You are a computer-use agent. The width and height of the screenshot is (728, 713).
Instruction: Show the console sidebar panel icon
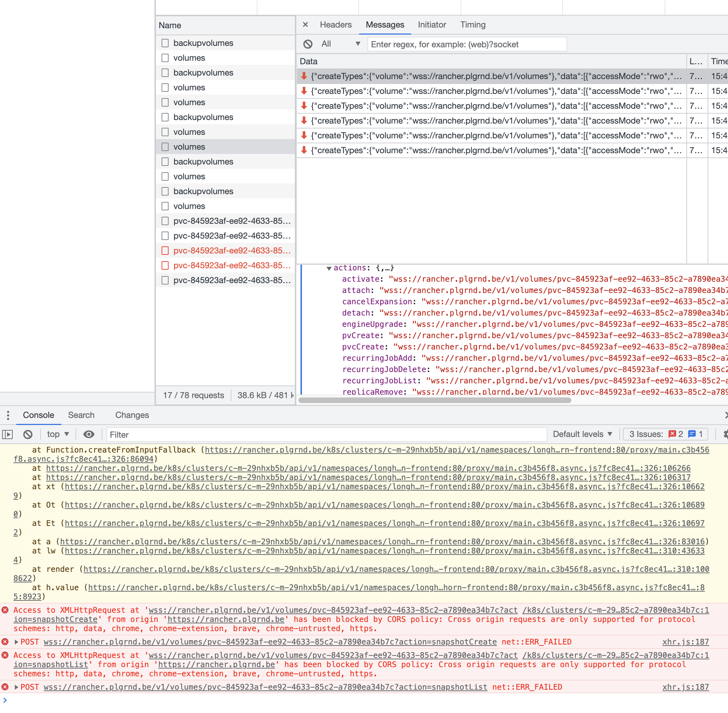[7, 435]
